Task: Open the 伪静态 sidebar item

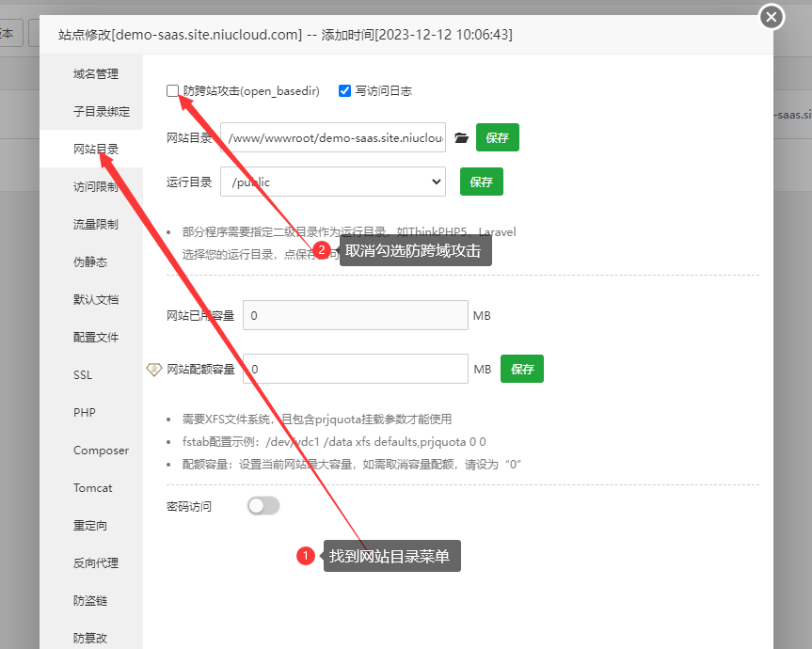Action: click(90, 261)
